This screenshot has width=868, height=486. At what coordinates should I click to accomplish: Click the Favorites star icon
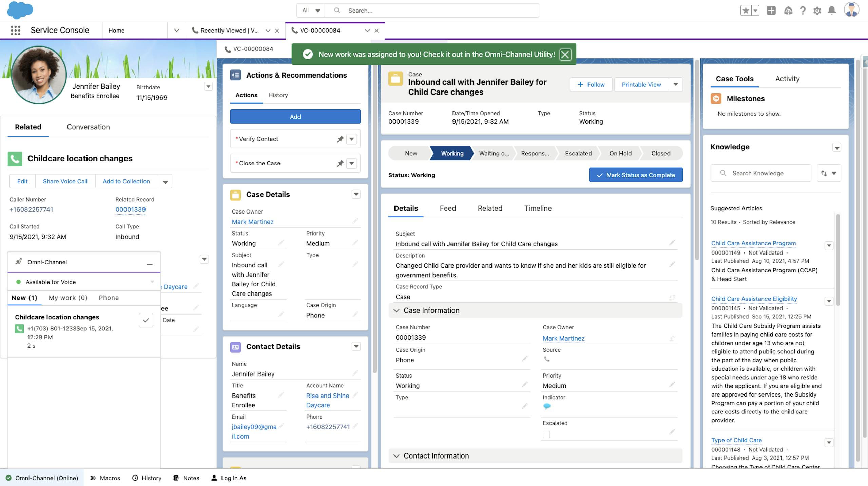coord(746,11)
